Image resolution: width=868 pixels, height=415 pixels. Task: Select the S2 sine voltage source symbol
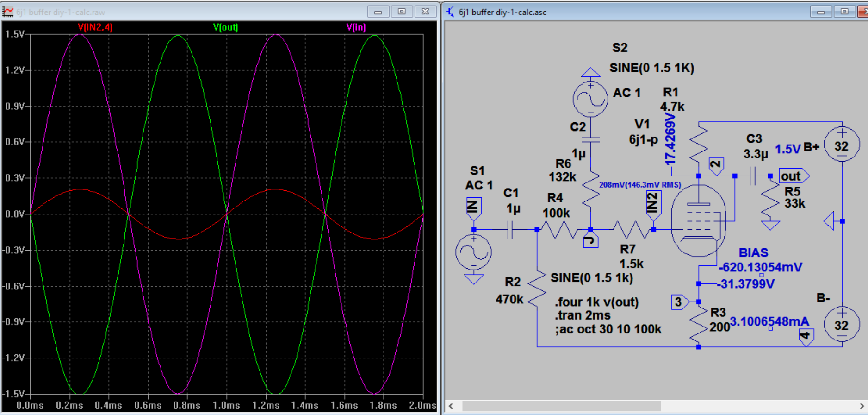coord(590,99)
